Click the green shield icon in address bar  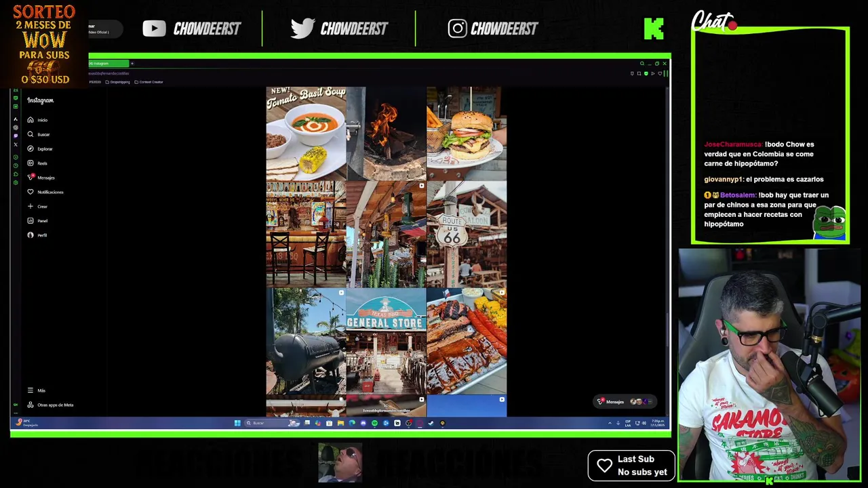click(646, 73)
